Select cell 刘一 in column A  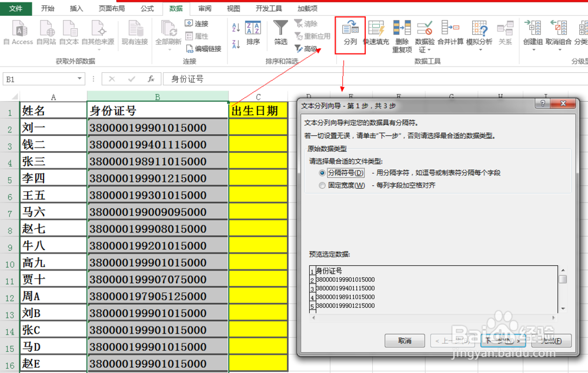click(54, 127)
